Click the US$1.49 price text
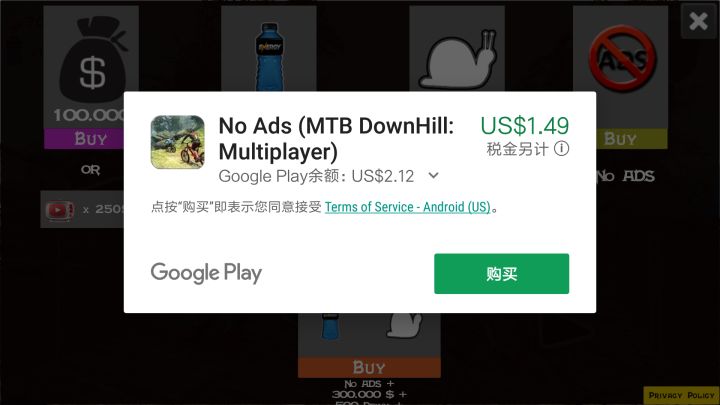The image size is (720, 405). pyautogui.click(x=524, y=126)
